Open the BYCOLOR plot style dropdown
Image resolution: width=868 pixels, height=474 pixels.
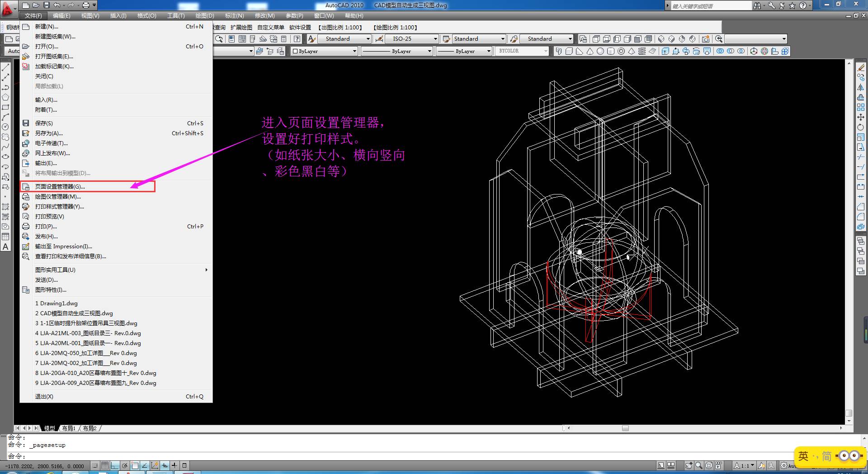(523, 51)
